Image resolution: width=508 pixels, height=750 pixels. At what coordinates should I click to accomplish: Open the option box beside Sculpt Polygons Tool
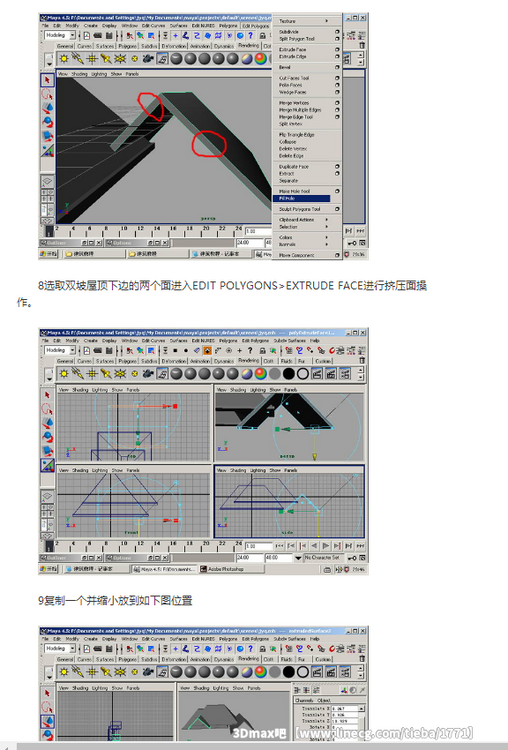pyautogui.click(x=337, y=209)
